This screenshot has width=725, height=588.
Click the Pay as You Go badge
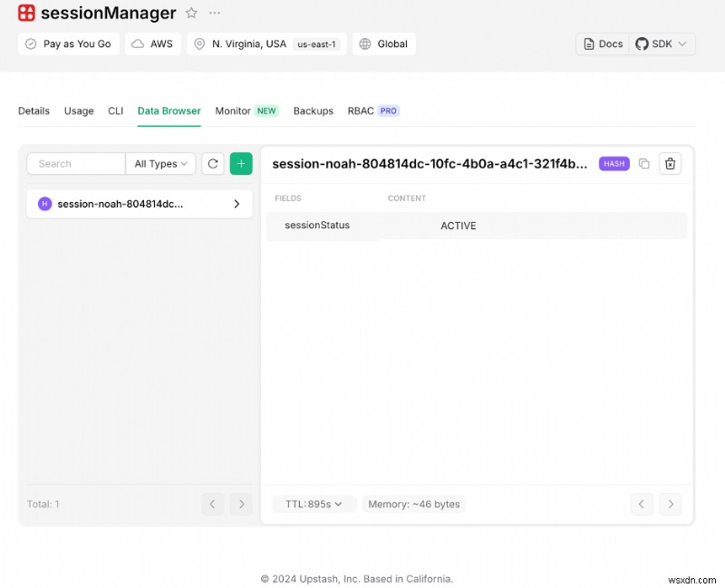(x=69, y=43)
